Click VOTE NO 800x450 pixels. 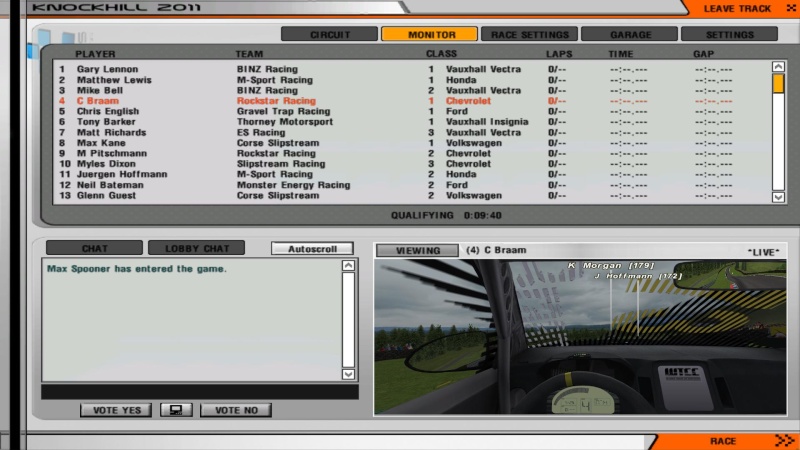(236, 410)
